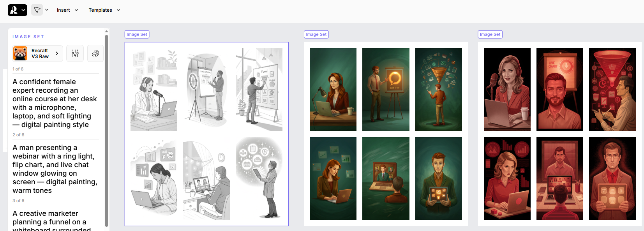Select red portrait of man with Live Chart board
Image resolution: width=644 pixels, height=231 pixels.
[x=560, y=90]
